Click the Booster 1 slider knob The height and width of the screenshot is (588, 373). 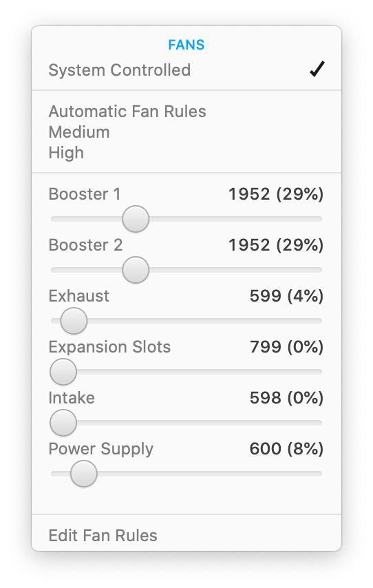(136, 219)
